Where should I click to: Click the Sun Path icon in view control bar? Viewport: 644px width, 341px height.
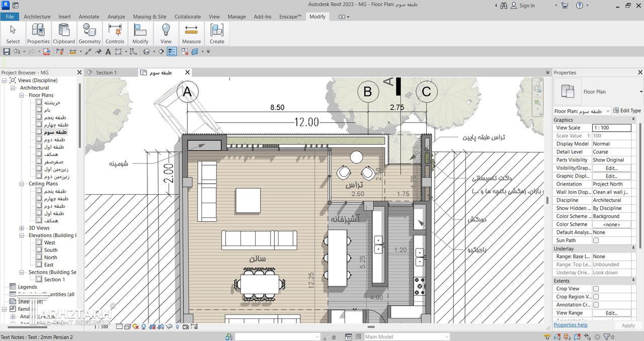(x=135, y=326)
